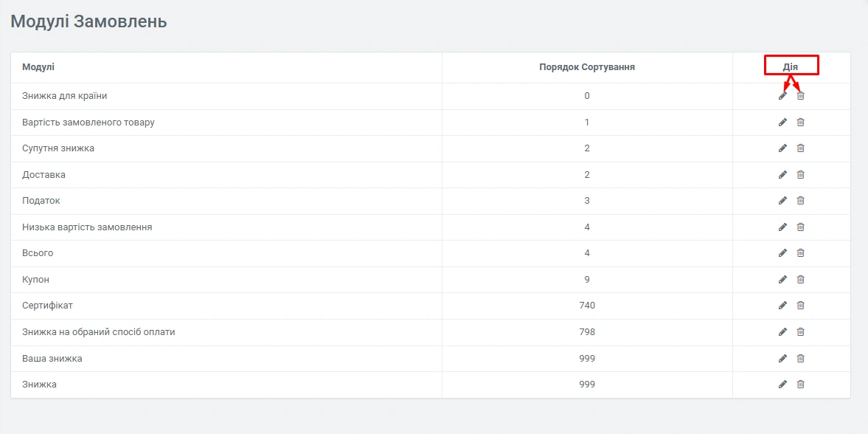This screenshot has height=434, width=868.
Task: Delete the 'Сертифікат' module
Action: (x=800, y=306)
